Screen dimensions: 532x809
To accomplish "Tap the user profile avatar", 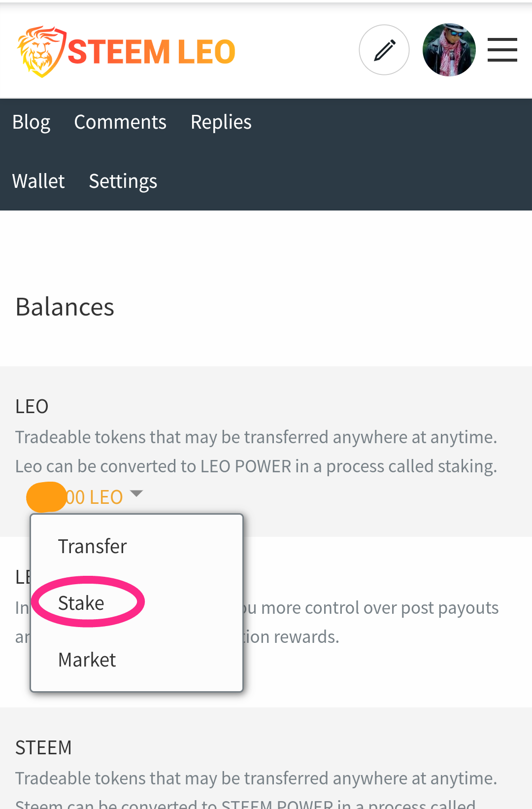I will pos(449,50).
